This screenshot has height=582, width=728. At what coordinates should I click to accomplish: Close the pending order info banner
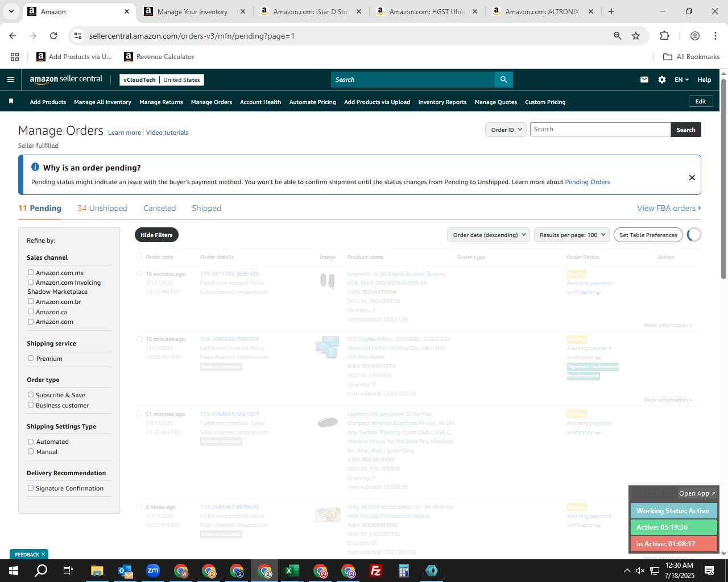tap(692, 177)
